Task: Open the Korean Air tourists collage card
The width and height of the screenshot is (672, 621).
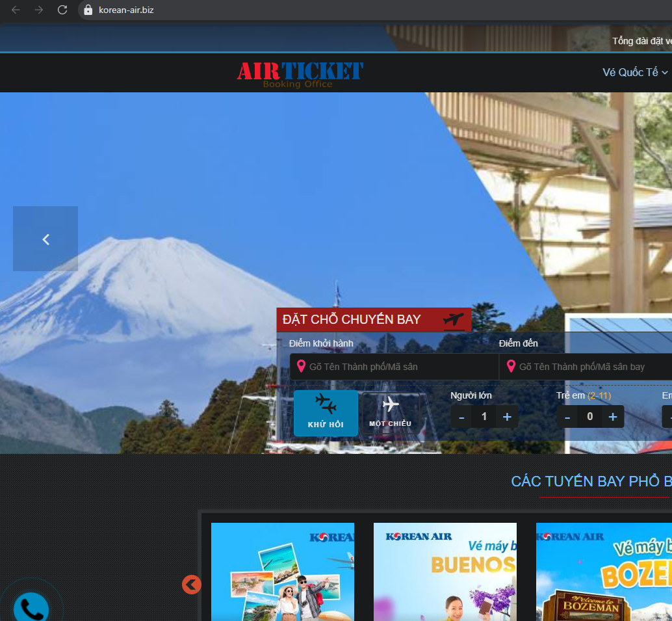Action: [283, 572]
